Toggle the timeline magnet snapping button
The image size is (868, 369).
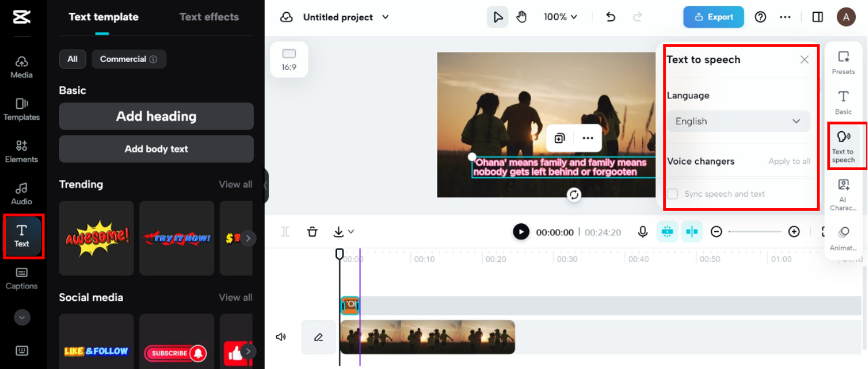[667, 232]
